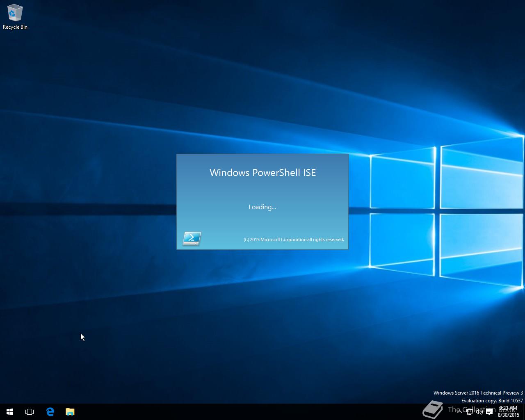
Task: Click the 'Windows PowerShell ISE' splash title
Action: click(x=262, y=173)
